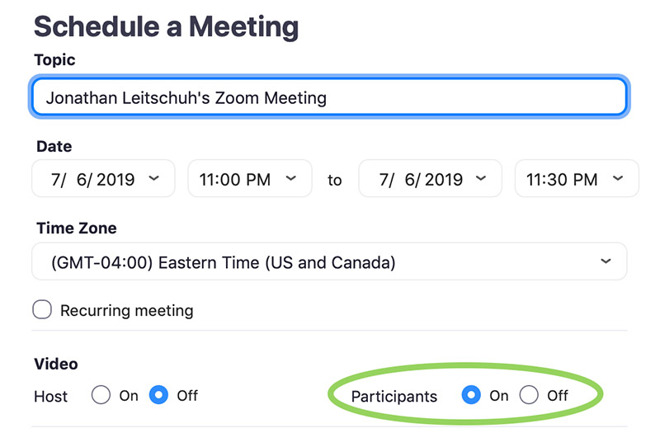Open the start date dropdown 7/6/2019
This screenshot has width=660, height=447.
tap(103, 179)
